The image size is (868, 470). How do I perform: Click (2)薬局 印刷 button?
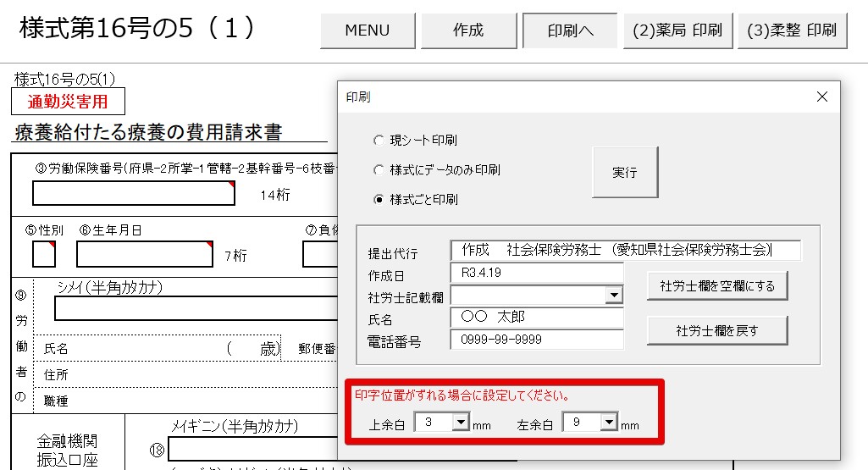tap(677, 30)
